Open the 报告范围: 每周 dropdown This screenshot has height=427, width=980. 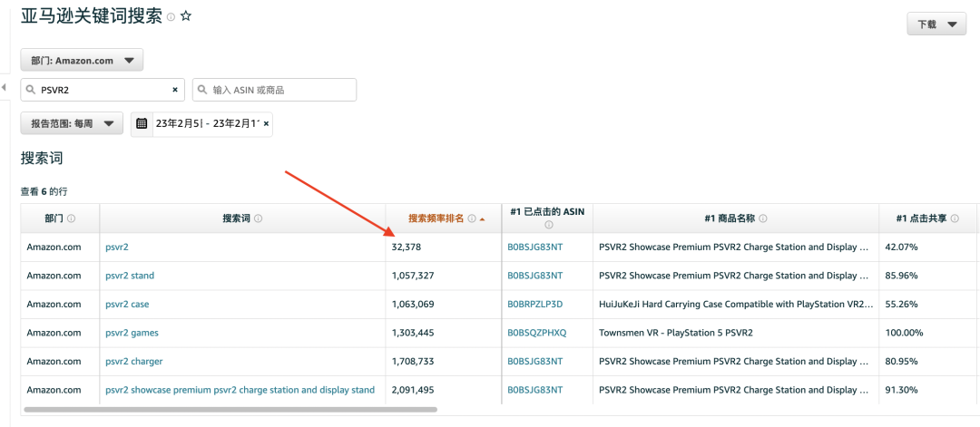click(72, 123)
